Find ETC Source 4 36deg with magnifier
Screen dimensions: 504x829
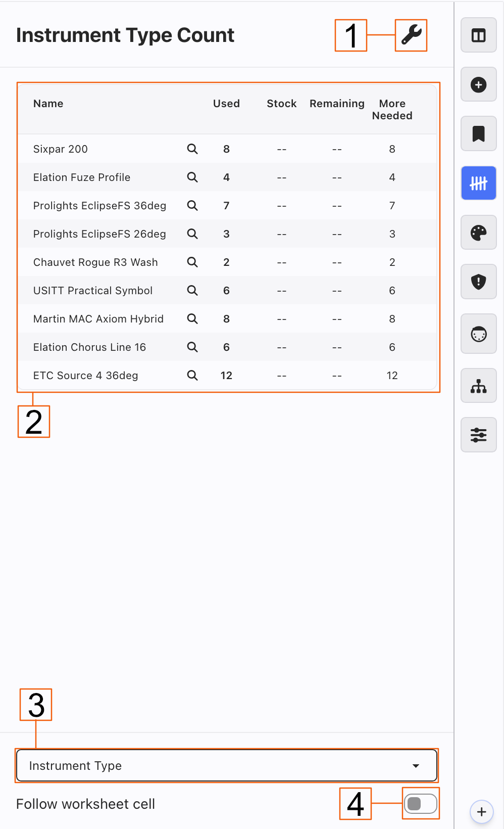click(x=192, y=376)
